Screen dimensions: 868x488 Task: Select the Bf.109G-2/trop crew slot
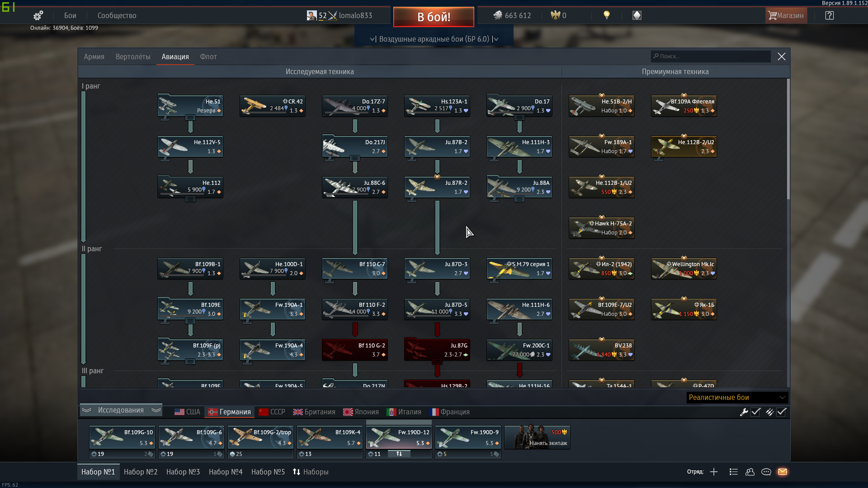(260, 437)
